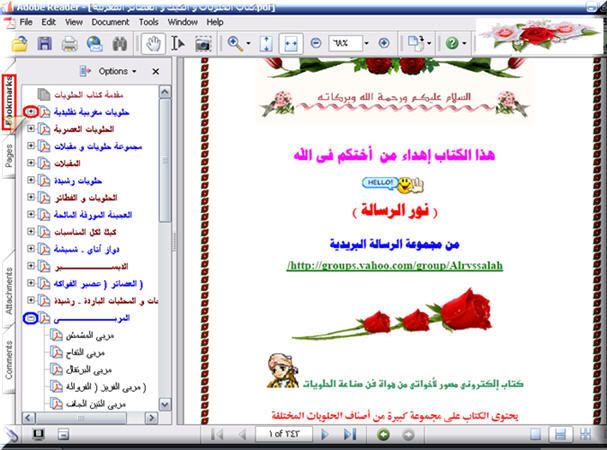Go to previous page
The height and width of the screenshot is (450, 607).
tap(243, 435)
